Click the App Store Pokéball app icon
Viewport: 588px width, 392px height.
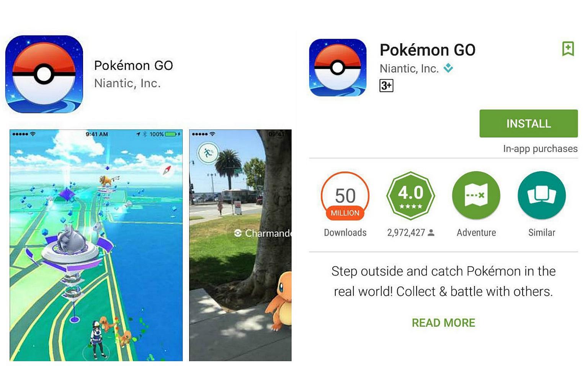pos(44,74)
